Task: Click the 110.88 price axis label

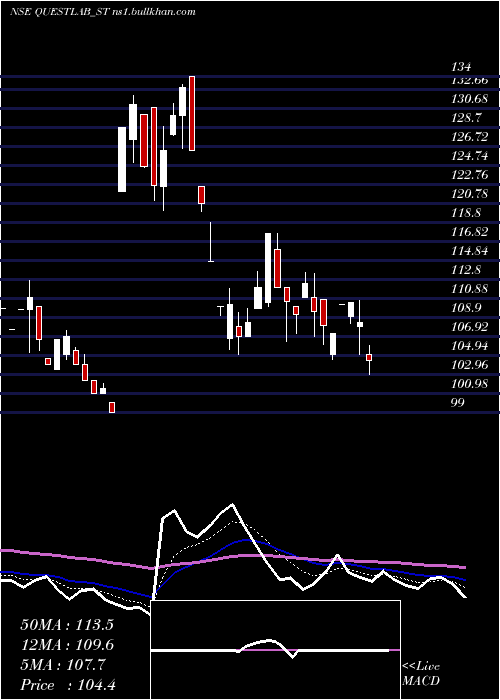Action: pyautogui.click(x=470, y=289)
